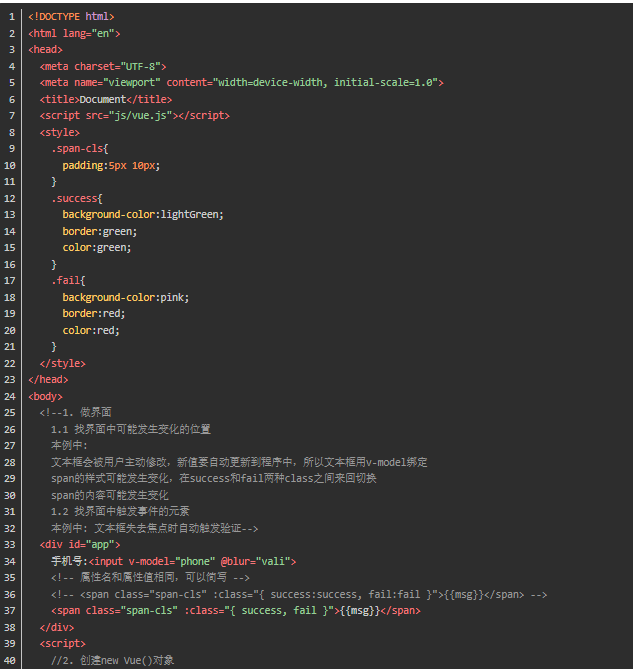Click the <!DOCTYPE html> declaration
Viewport: 633px width, 669px height.
[71, 16]
